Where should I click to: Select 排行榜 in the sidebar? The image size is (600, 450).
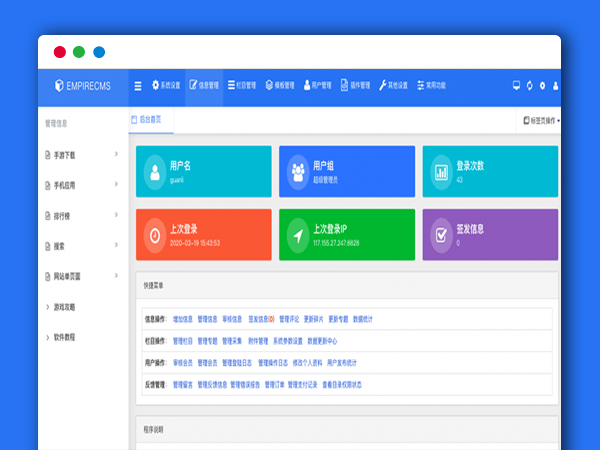[66, 215]
